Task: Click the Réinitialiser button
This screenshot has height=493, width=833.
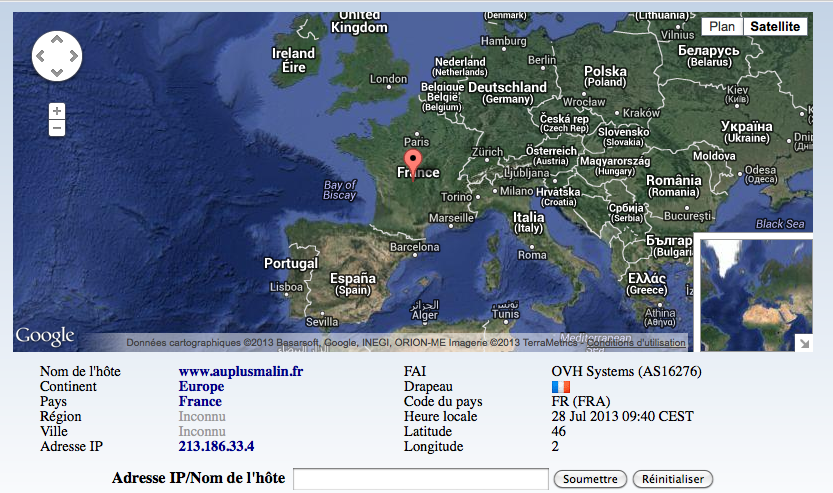Action: (x=673, y=479)
